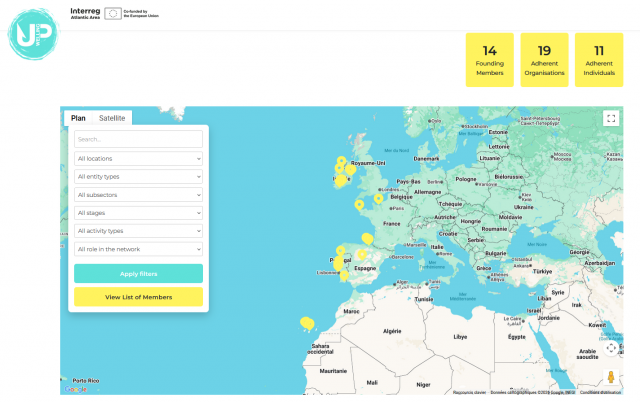Switch map to Satellite view

(112, 118)
